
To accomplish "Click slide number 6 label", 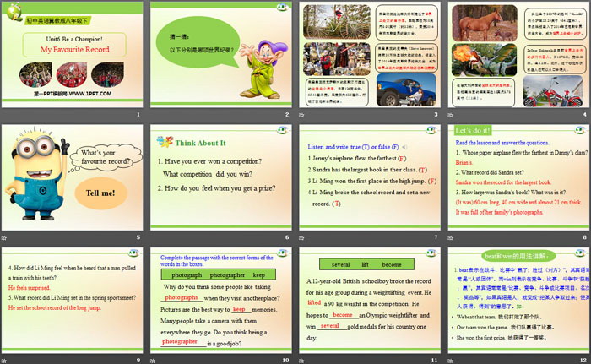I will (x=287, y=237).
